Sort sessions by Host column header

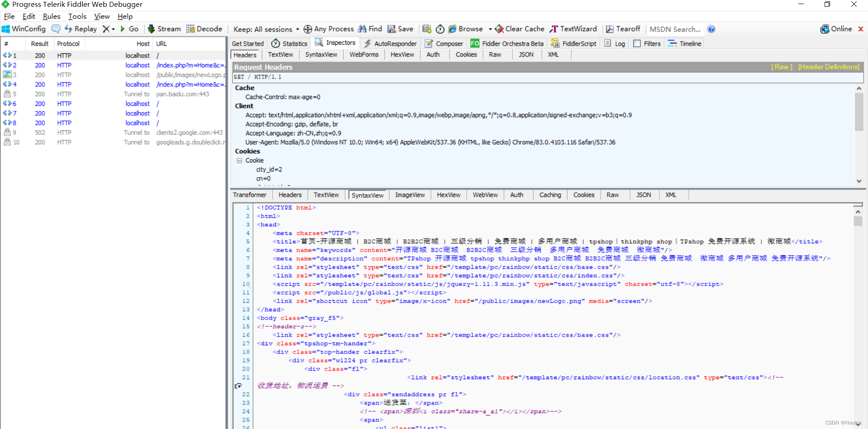click(x=119, y=44)
